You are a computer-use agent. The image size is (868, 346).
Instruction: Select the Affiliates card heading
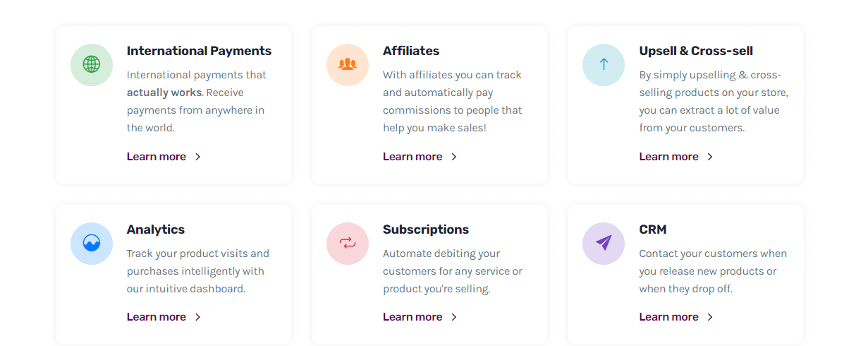click(411, 51)
